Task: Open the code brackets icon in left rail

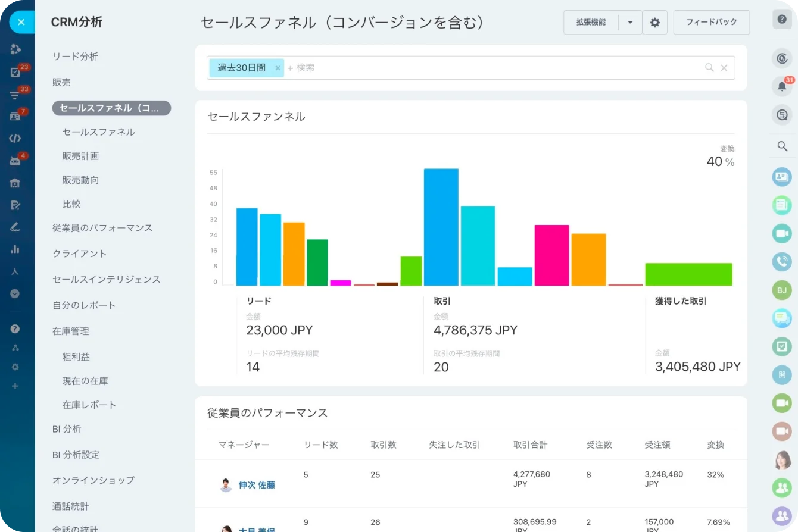Action: (15, 138)
